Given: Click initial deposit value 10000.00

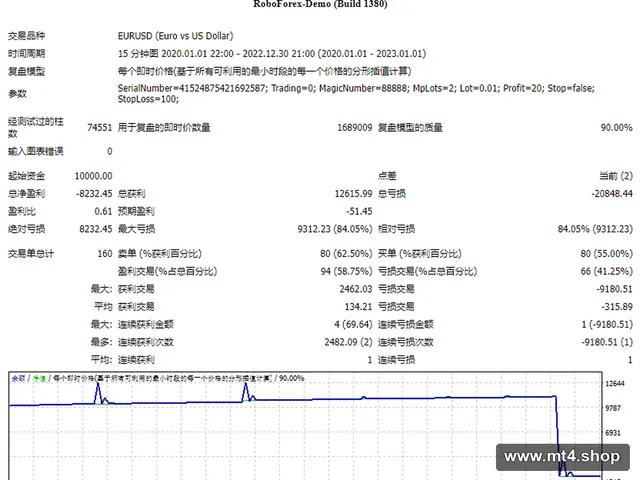Looking at the screenshot, I should tap(93, 176).
